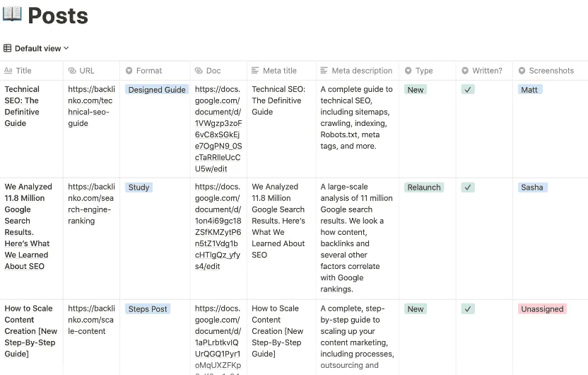The width and height of the screenshot is (588, 375).
Task: Follow the backlinko.com/scale-content URL
Action: click(x=91, y=320)
